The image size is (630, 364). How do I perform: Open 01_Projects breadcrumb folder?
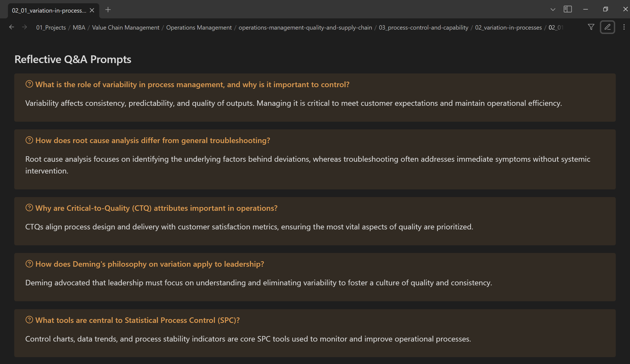[51, 27]
